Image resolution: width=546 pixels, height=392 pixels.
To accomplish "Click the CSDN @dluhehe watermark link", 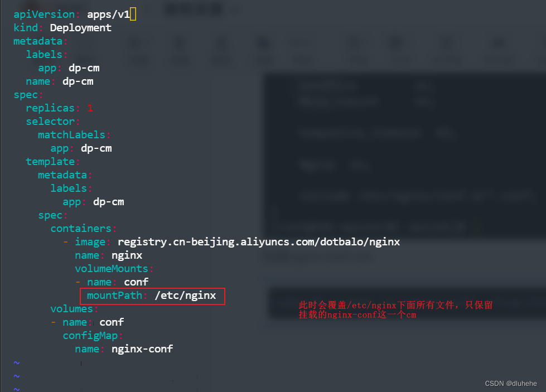I will click(x=511, y=384).
